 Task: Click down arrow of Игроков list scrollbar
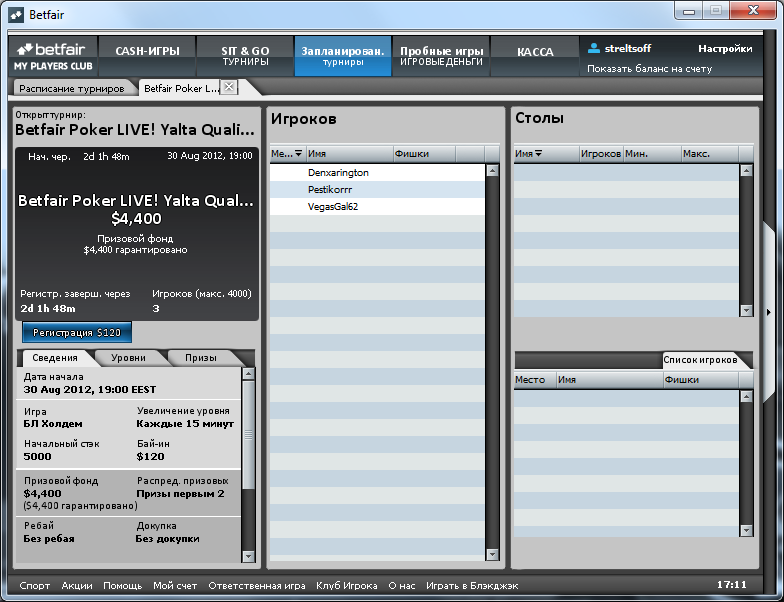tap(492, 554)
